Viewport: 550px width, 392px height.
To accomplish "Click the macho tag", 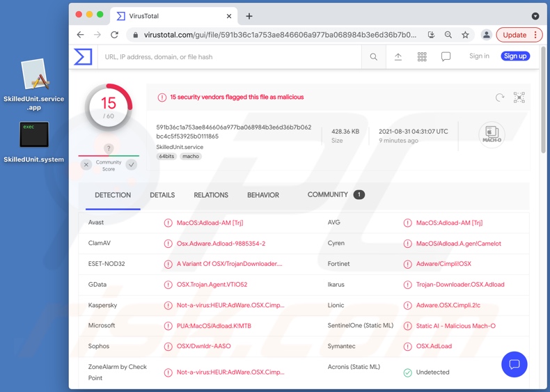I will [x=191, y=157].
